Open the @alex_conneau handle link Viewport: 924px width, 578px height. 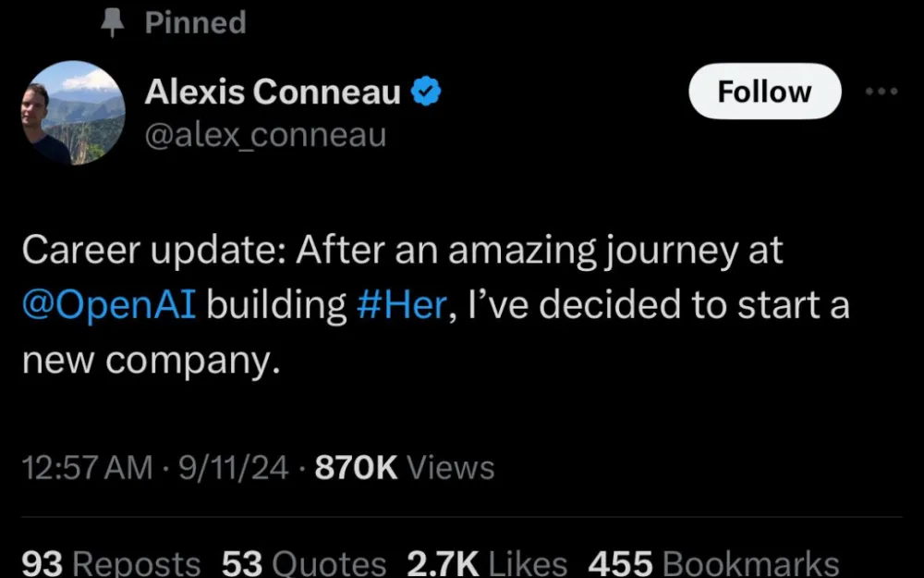pyautogui.click(x=265, y=136)
